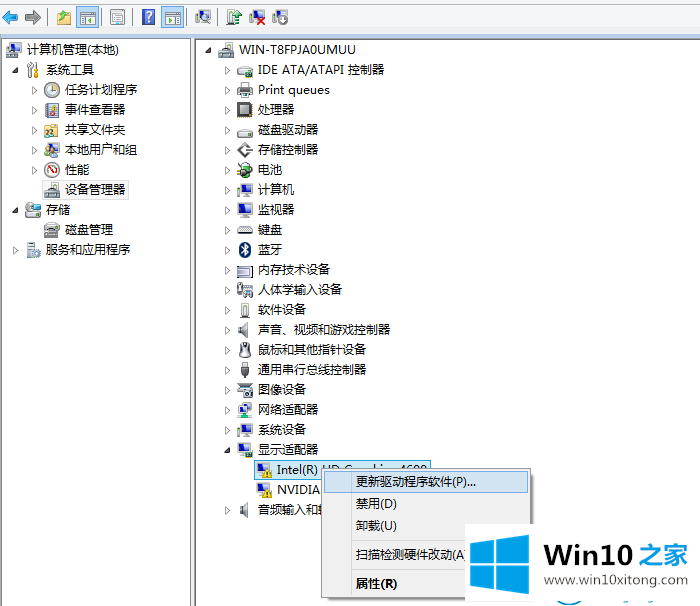Screen dimensions: 700x606
Task: Select 事件查看器 in left tree
Action: point(95,110)
